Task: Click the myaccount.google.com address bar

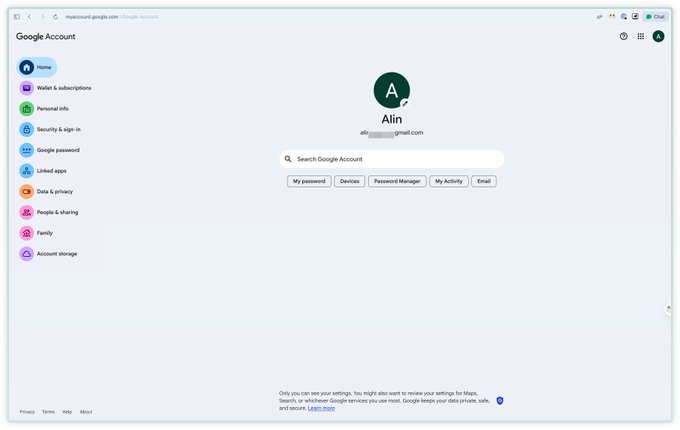Action: click(x=111, y=16)
